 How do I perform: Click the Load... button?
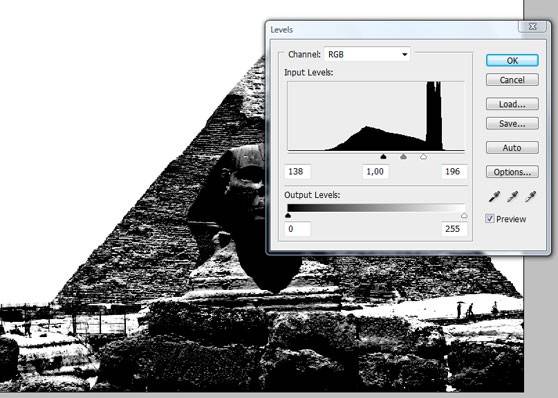coord(512,104)
